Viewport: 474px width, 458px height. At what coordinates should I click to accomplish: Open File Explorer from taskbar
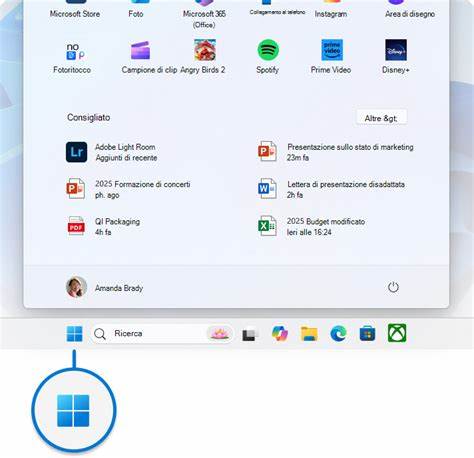click(x=309, y=334)
